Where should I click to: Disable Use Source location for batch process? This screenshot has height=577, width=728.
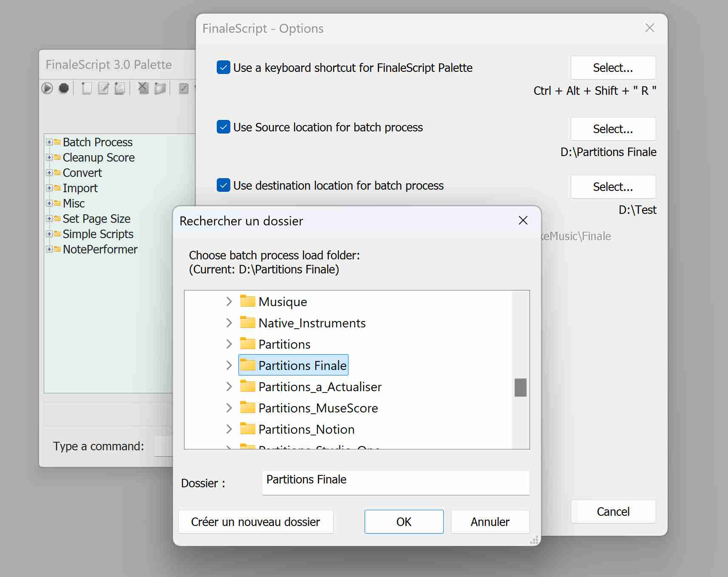pos(224,127)
